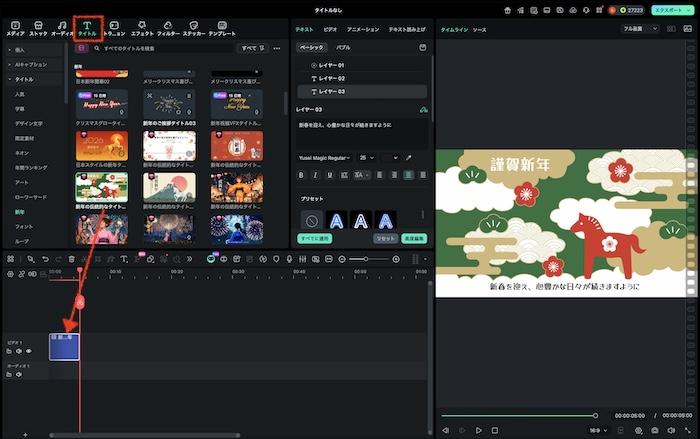
Task: Toggle bold text formatting
Action: 301,175
